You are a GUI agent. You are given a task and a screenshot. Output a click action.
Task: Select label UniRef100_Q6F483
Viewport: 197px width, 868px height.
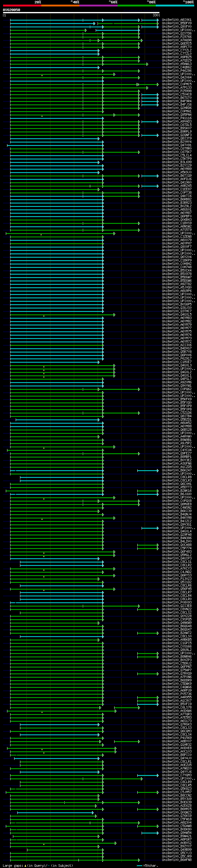pyautogui.click(x=176, y=551)
